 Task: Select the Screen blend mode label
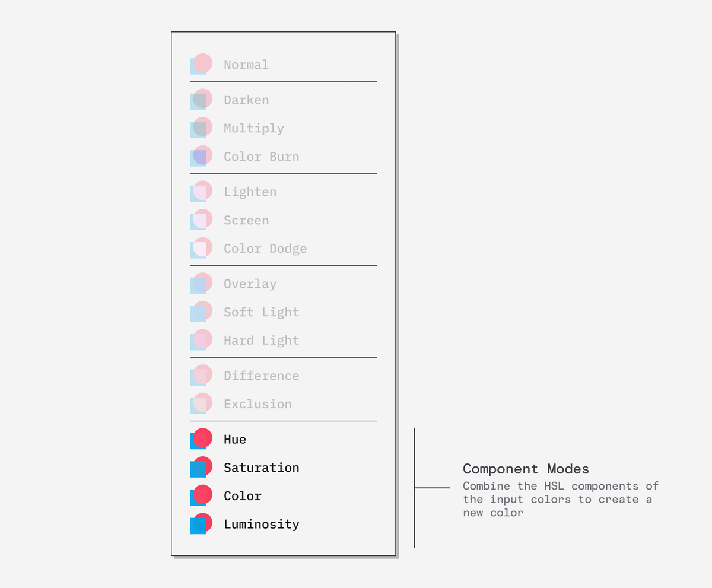coord(246,221)
